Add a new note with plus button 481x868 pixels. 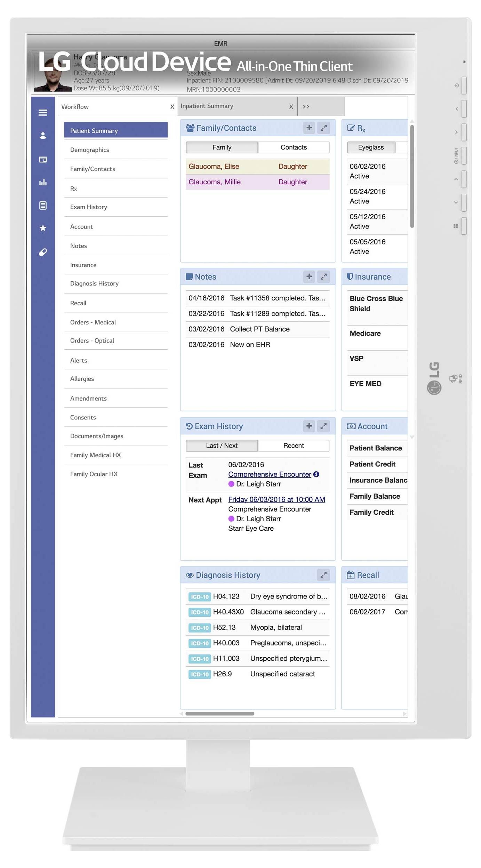click(x=309, y=277)
